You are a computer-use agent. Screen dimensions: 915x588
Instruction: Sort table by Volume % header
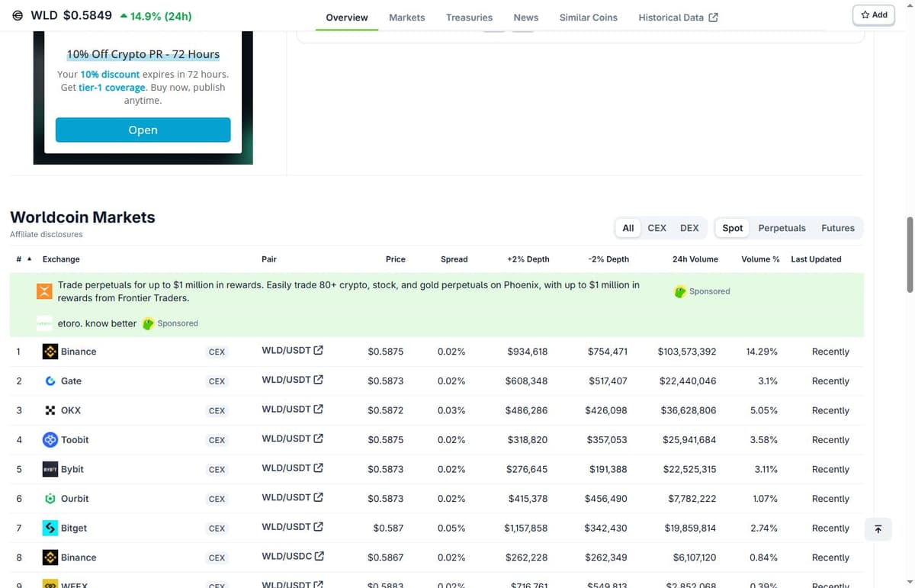pyautogui.click(x=760, y=259)
